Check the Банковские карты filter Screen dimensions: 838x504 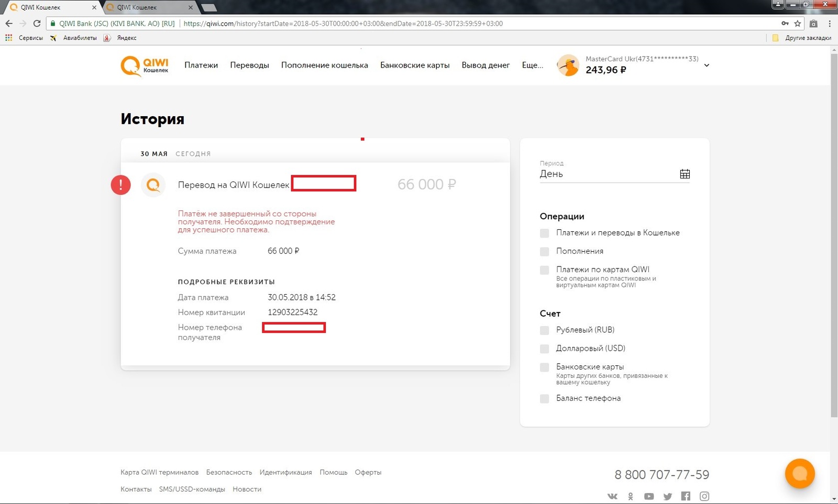(x=545, y=367)
